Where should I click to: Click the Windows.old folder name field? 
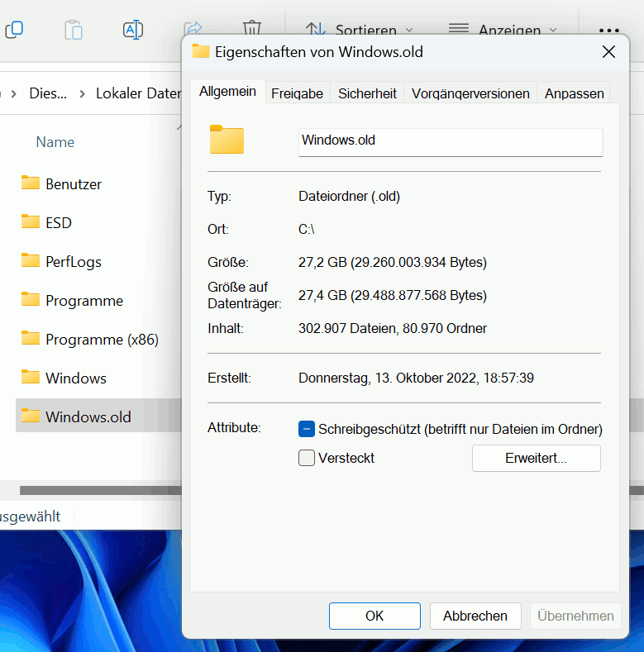450,140
